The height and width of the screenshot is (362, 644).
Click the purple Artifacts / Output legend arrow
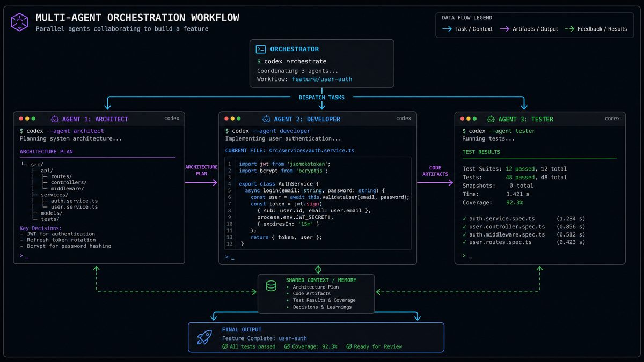click(504, 29)
